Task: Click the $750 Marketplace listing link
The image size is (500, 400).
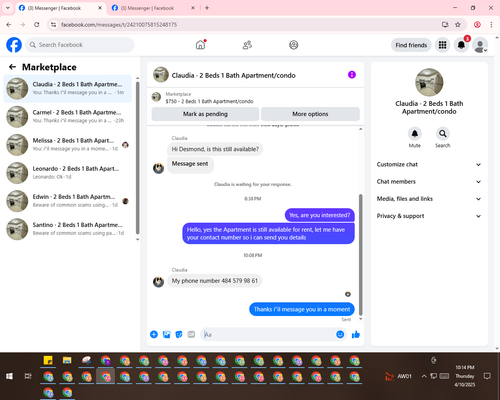Action: pos(209,101)
